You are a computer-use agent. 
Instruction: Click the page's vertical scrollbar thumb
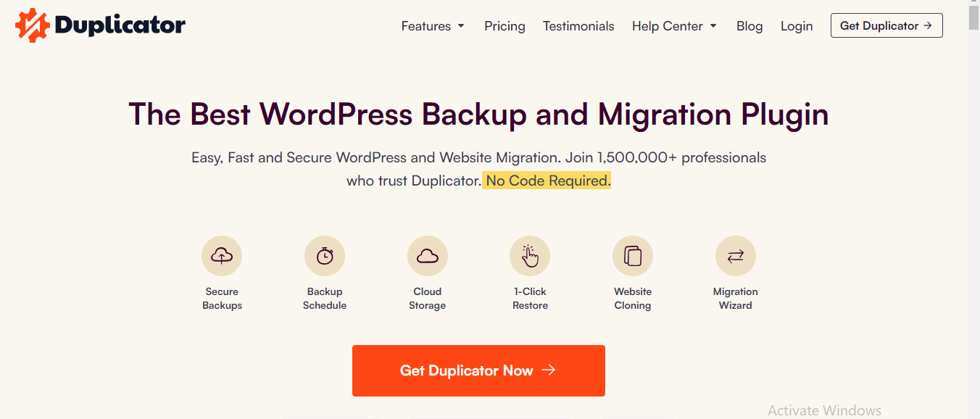click(x=973, y=18)
